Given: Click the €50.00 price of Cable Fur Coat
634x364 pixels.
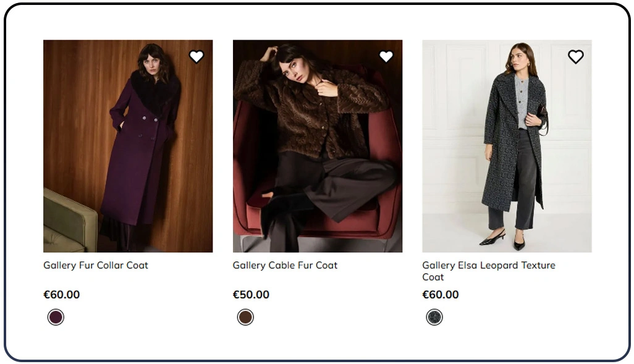Looking at the screenshot, I should (x=251, y=295).
